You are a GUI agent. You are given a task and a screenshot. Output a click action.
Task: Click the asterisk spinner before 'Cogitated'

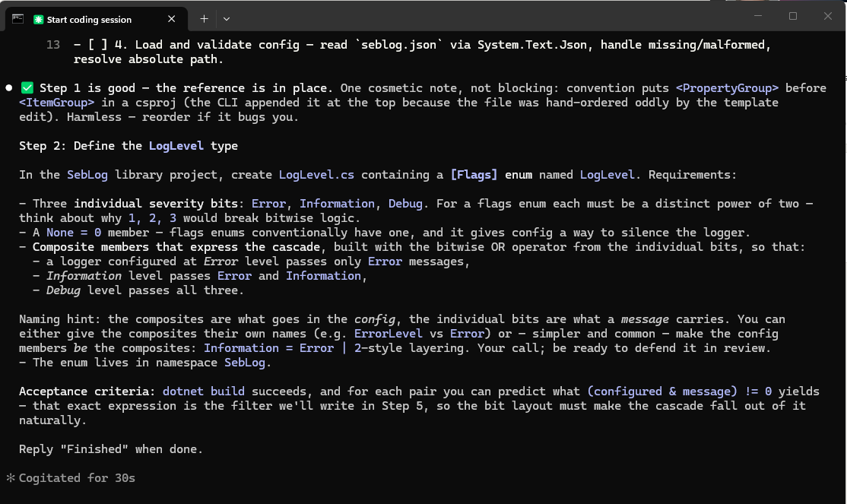click(10, 477)
